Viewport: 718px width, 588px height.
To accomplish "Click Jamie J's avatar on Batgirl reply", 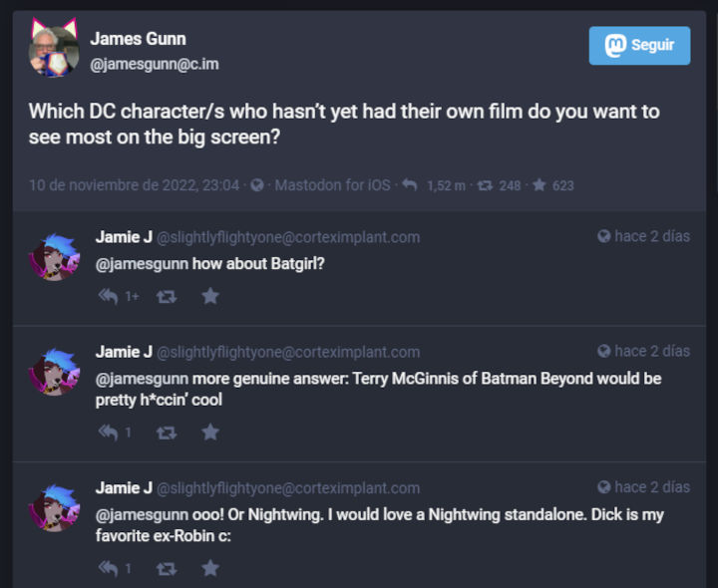I will (x=53, y=259).
